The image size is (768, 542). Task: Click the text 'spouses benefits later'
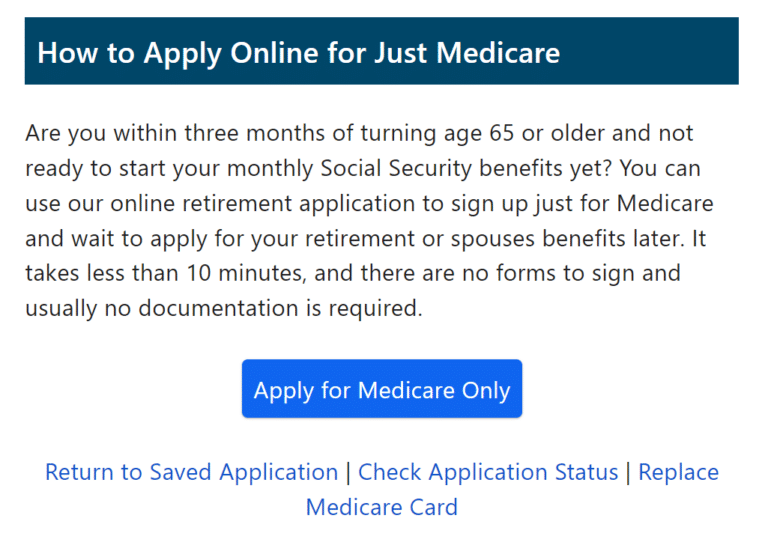566,238
